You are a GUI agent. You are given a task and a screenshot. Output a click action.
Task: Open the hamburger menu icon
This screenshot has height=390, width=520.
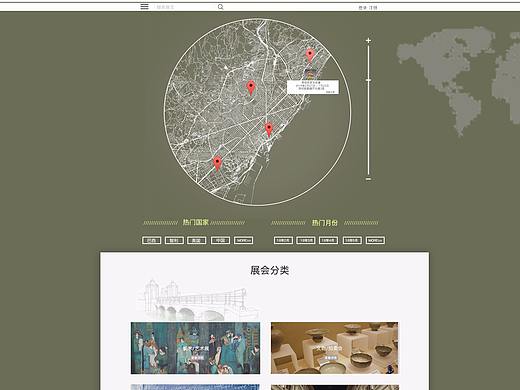(144, 7)
